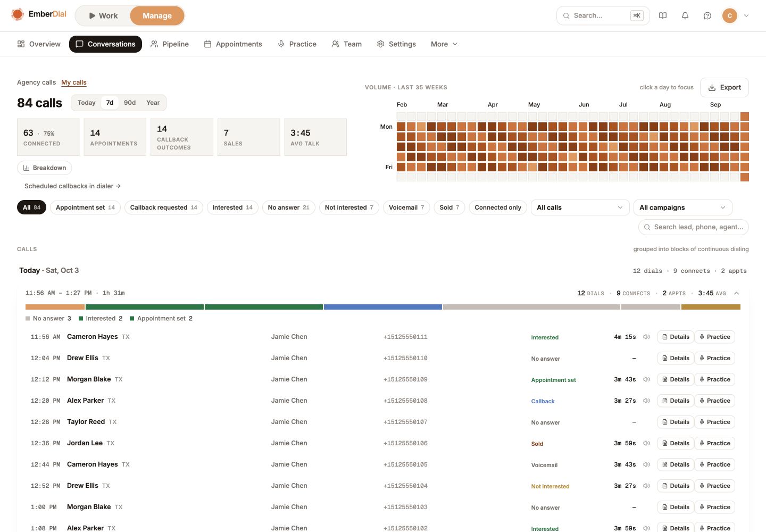
Task: Open the Settings tab
Action: 396,44
